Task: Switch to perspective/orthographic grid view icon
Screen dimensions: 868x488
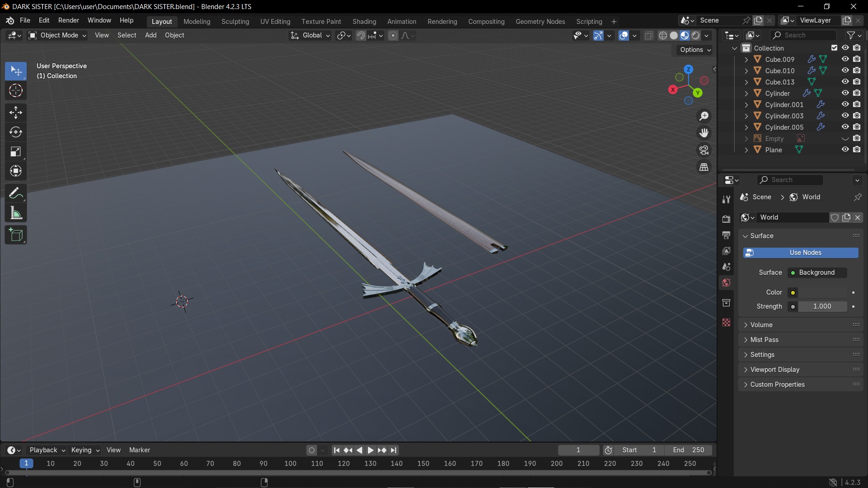Action: point(704,167)
